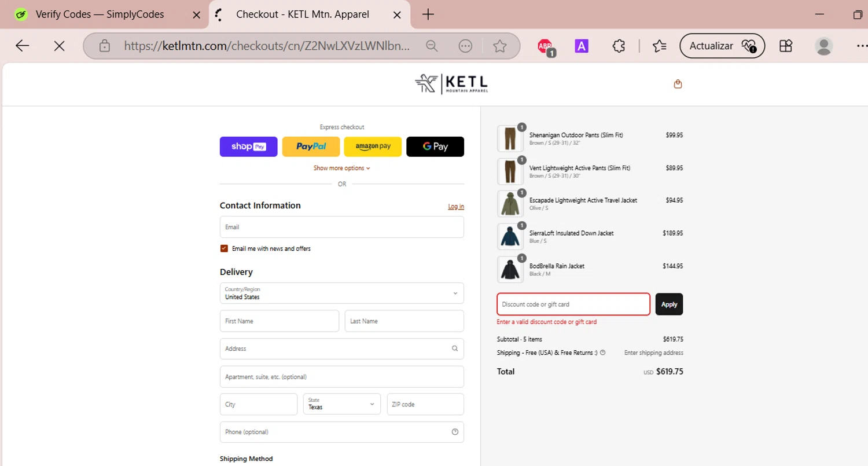Click the BodBrella Rain Jacket name

point(557,266)
